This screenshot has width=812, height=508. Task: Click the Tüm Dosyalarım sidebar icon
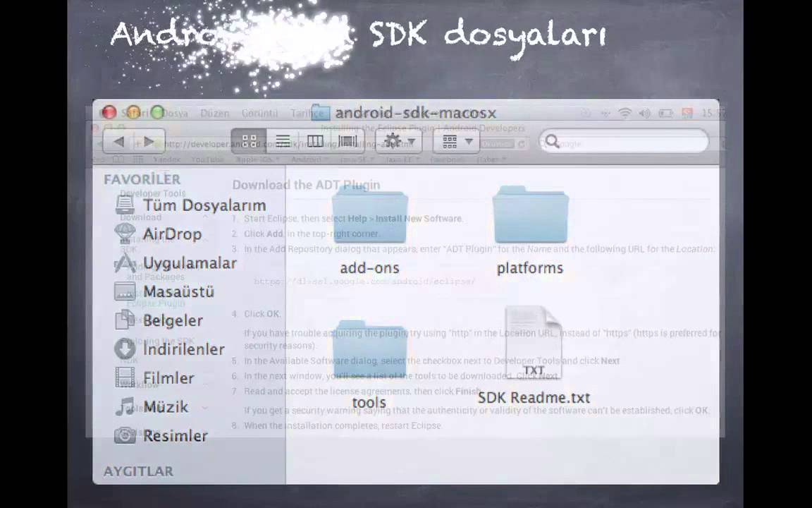(125, 205)
